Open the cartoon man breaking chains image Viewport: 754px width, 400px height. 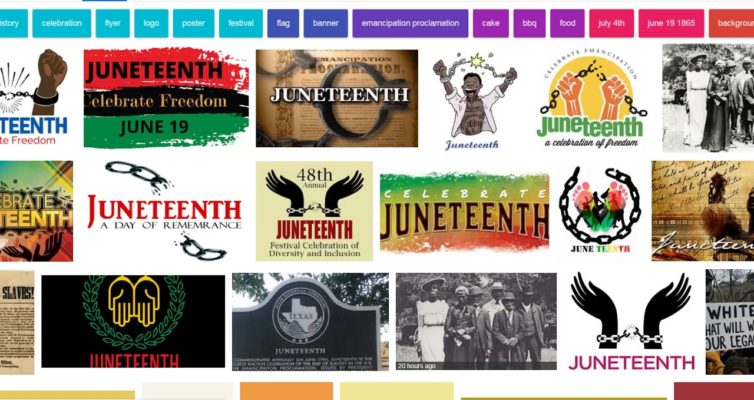pyautogui.click(x=473, y=101)
